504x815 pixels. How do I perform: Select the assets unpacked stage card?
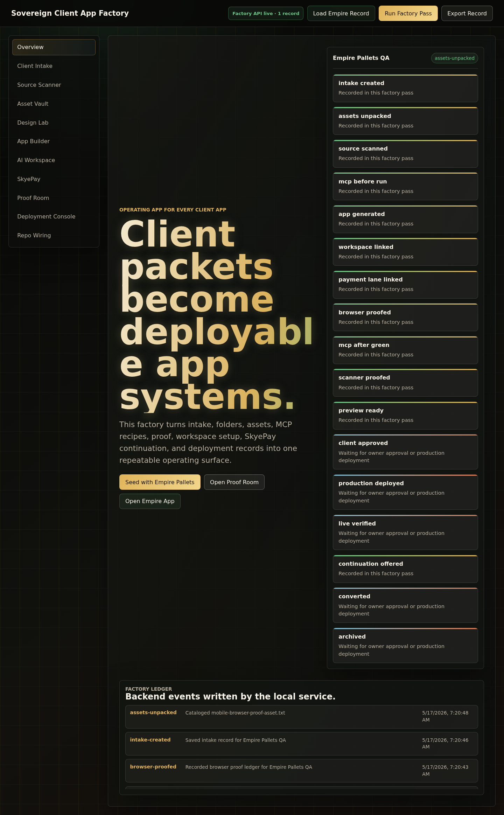coord(405,121)
